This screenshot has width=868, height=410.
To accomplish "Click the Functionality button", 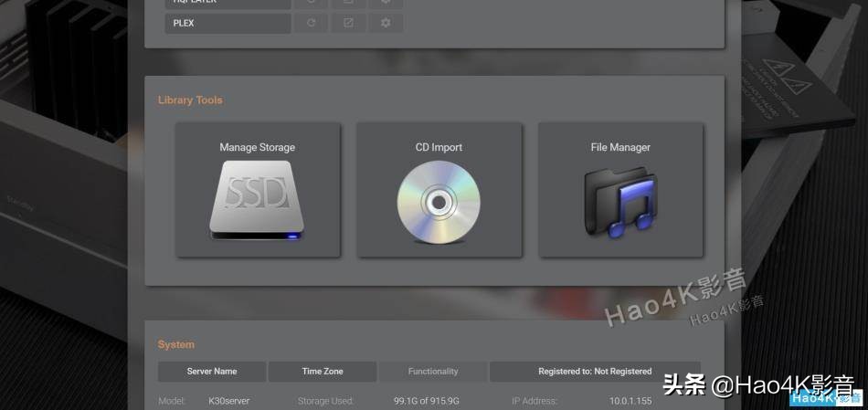I will coord(433,372).
